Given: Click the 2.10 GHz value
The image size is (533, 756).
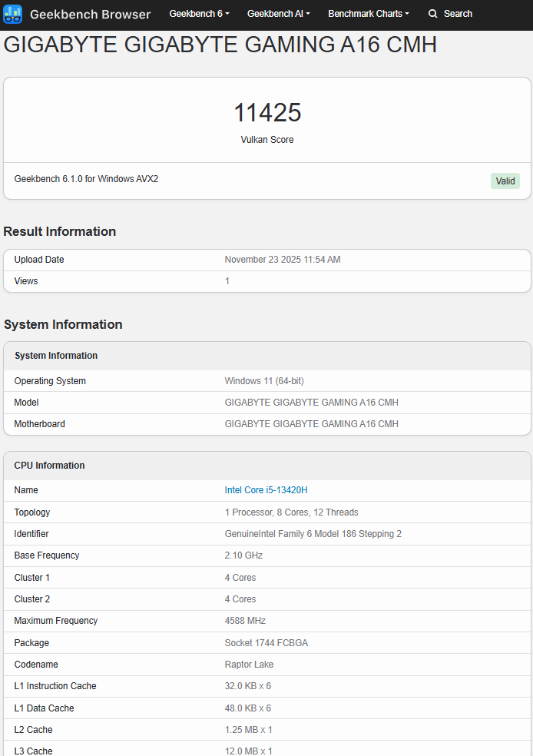Looking at the screenshot, I should pos(243,555).
